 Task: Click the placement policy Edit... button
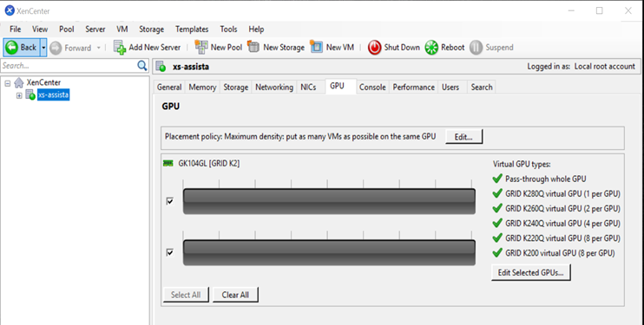[463, 137]
